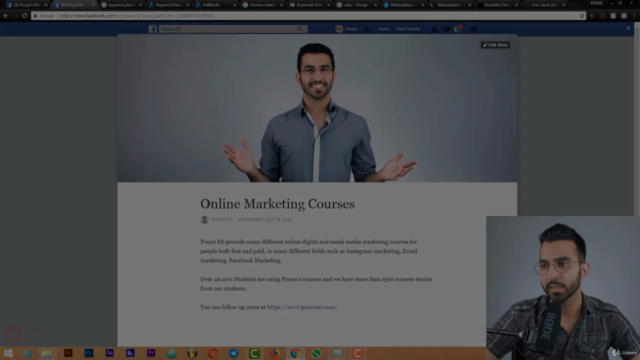
Task: Open green Camtasia icon in taskbar
Action: coord(254,353)
